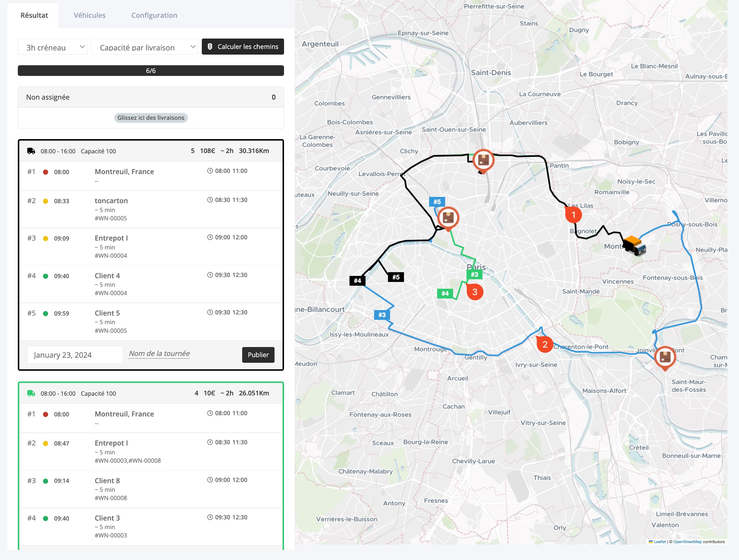Screen dimensions: 739x560
Task: Click the black truck icon of first route
Action: (x=31, y=151)
